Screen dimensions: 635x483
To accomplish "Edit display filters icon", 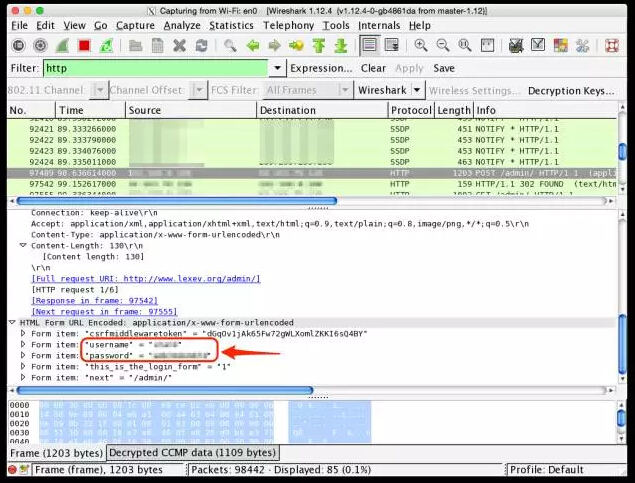I will point(538,45).
